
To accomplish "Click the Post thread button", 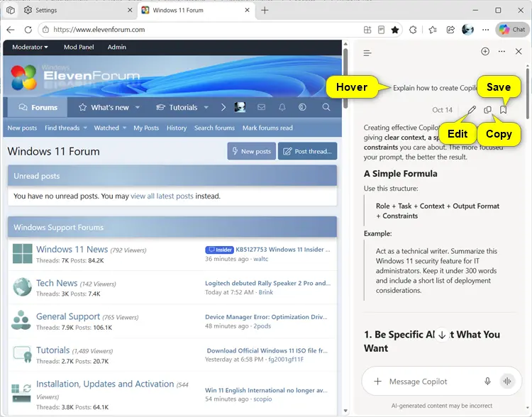I will pos(307,151).
